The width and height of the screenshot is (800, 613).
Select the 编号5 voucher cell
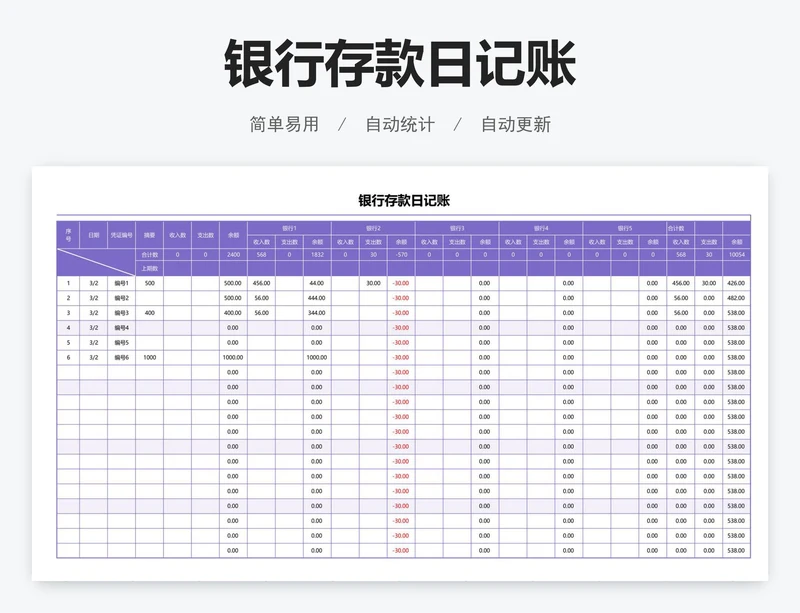click(121, 342)
